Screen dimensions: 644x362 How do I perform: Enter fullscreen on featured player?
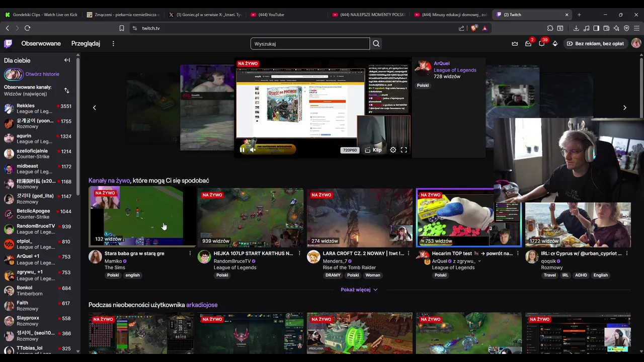click(x=404, y=150)
